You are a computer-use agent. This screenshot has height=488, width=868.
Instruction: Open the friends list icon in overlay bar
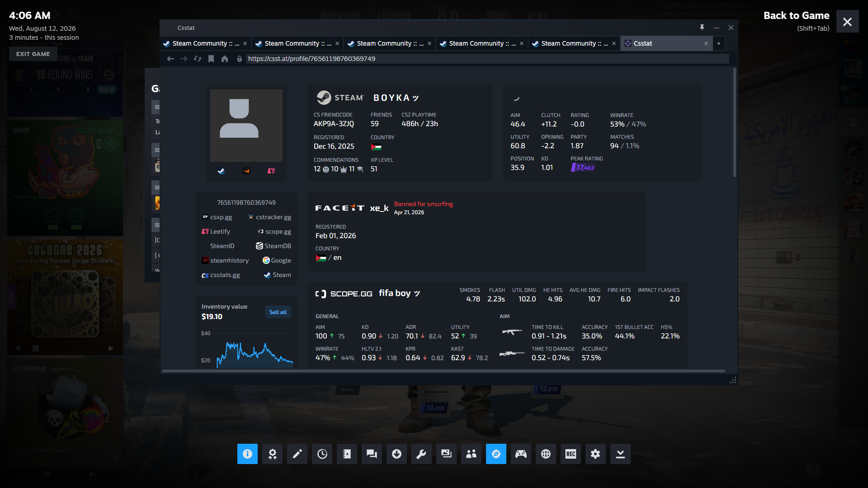(471, 454)
